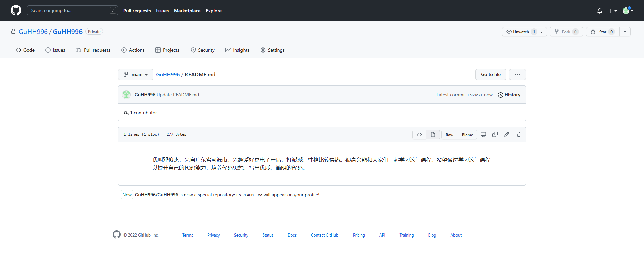Open the notifications bell
Screen dimensions: 644x261
tap(600, 11)
